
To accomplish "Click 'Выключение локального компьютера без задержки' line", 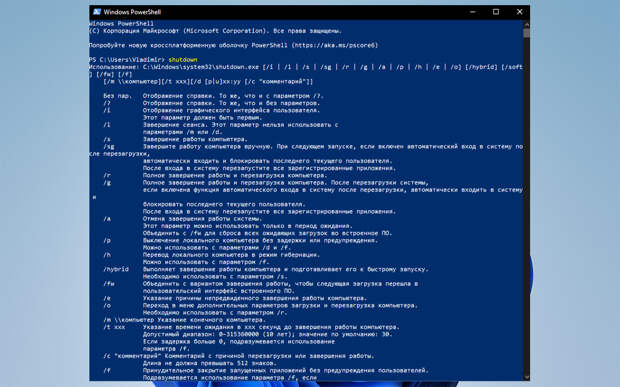I will 260,240.
